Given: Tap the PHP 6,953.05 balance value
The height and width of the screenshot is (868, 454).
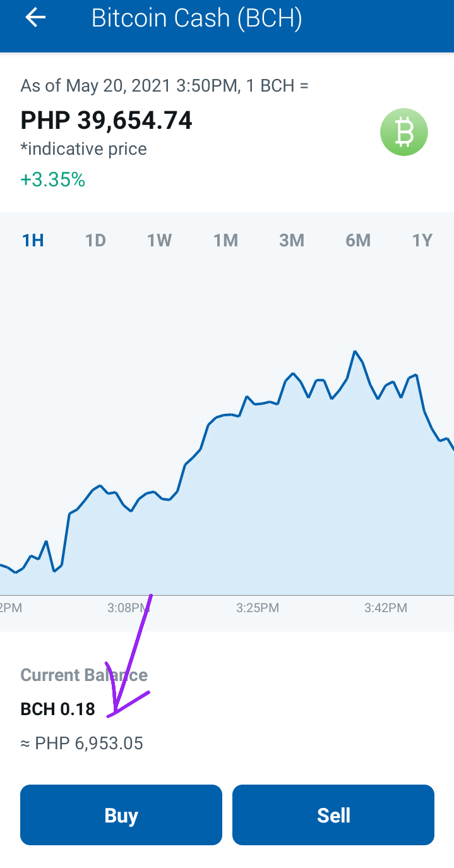Looking at the screenshot, I should (82, 744).
